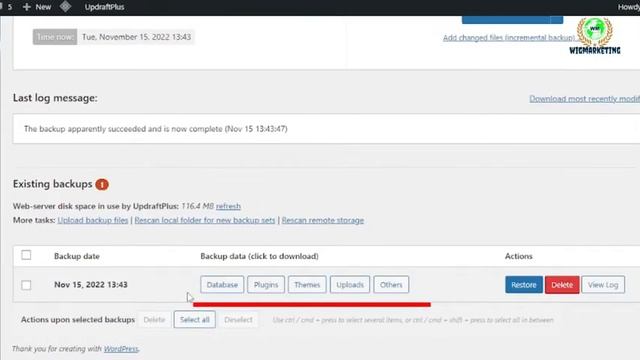Click Rescan local folder for new backup sets
This screenshot has height=360, width=640.
point(204,220)
